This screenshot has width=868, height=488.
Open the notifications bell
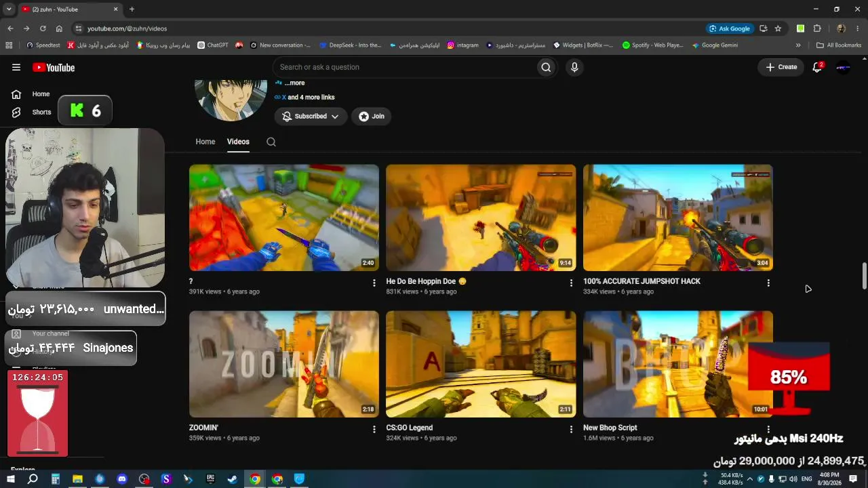[817, 67]
